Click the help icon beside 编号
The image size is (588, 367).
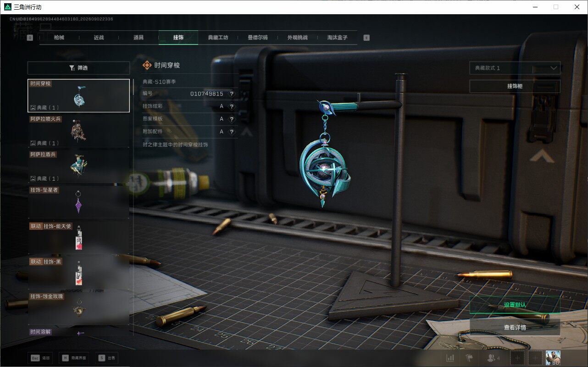pyautogui.click(x=232, y=94)
